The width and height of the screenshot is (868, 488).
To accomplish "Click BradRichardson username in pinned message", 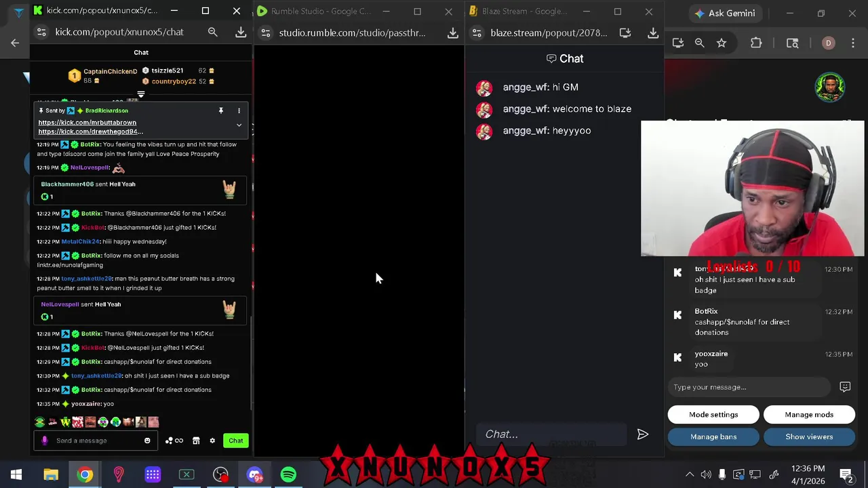I will pos(106,110).
